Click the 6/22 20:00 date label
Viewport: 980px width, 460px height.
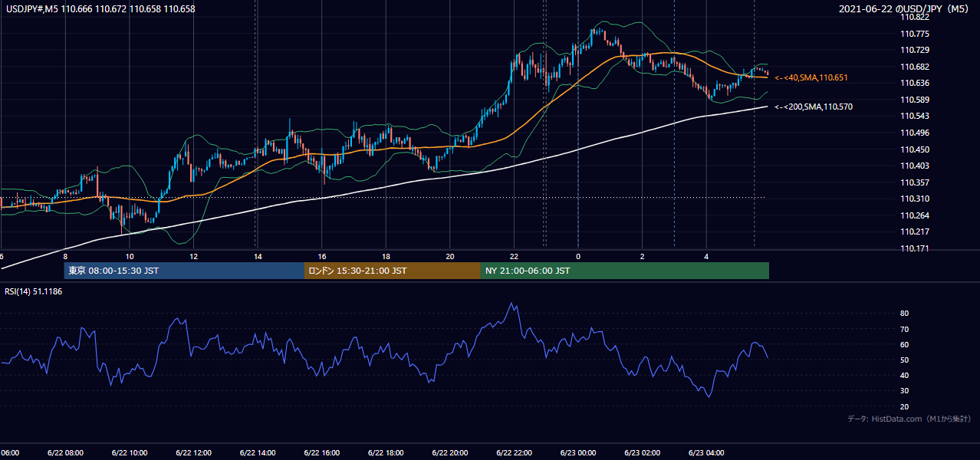point(450,453)
